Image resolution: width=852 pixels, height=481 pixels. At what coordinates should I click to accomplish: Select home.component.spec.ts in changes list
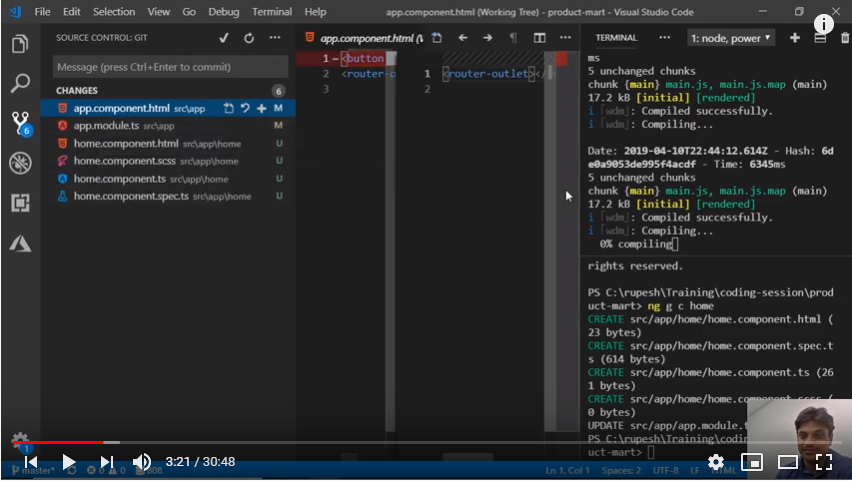168,196
